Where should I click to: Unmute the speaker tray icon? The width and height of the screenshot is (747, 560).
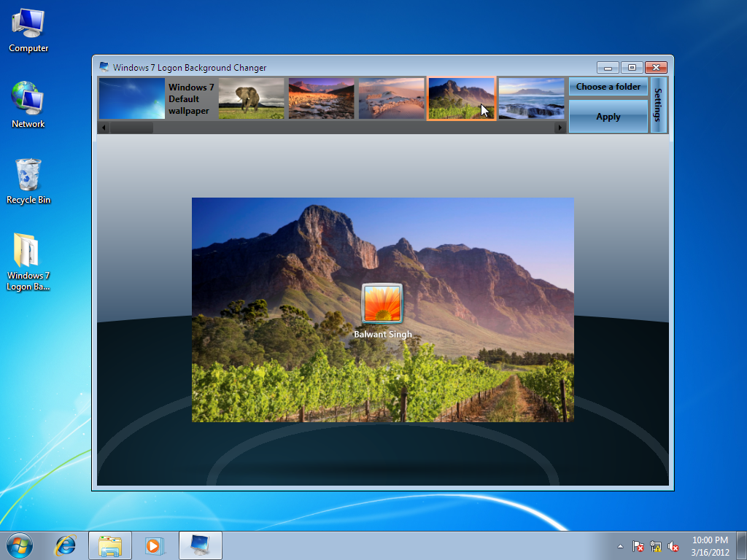(x=673, y=545)
